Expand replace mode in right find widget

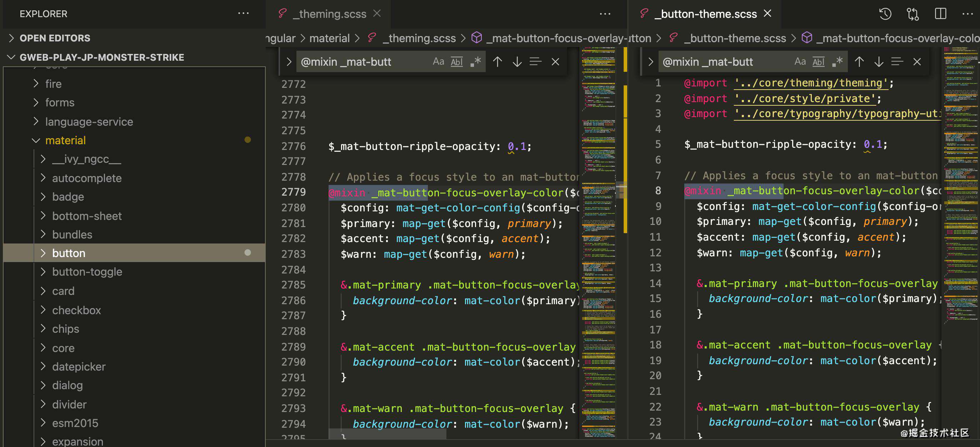tap(651, 62)
